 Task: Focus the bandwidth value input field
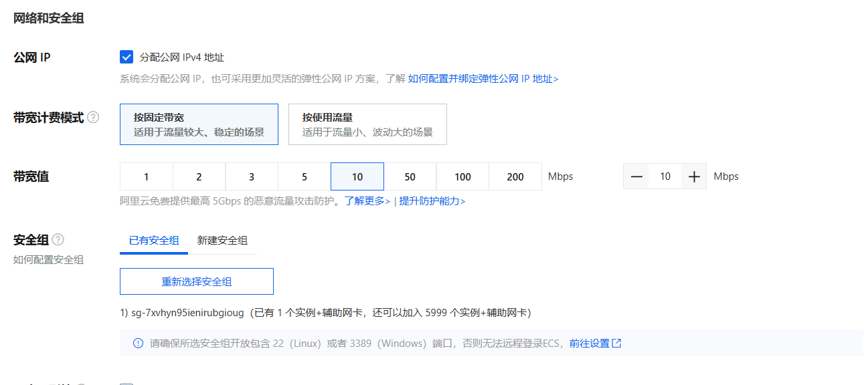coord(665,176)
